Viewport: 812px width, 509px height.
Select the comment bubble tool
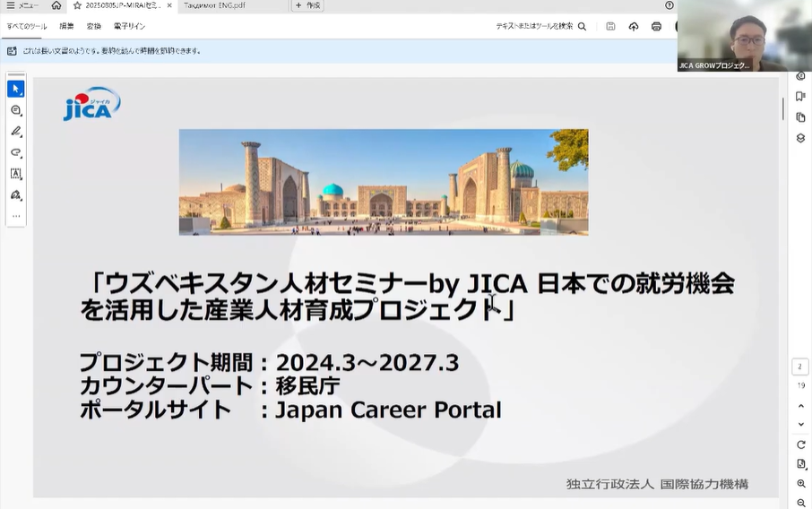coord(15,110)
